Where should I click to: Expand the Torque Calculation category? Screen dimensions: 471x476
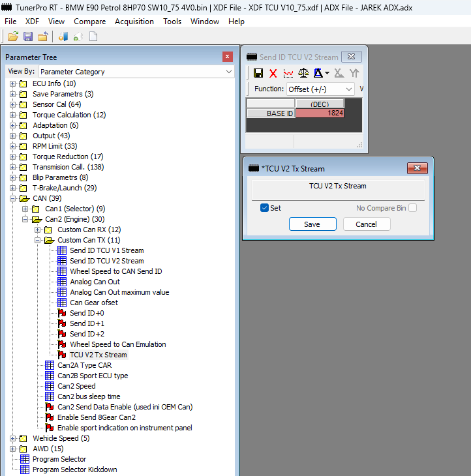[x=13, y=115]
